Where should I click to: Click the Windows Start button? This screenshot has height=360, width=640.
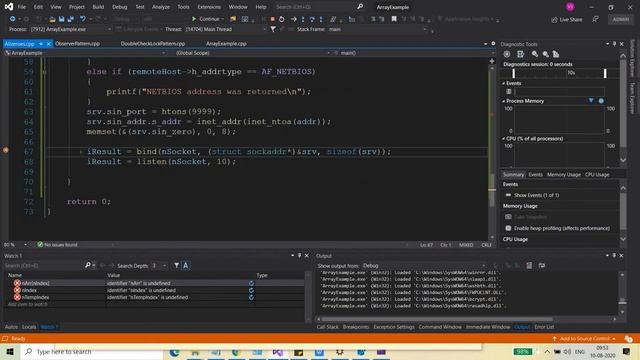(x=10, y=351)
